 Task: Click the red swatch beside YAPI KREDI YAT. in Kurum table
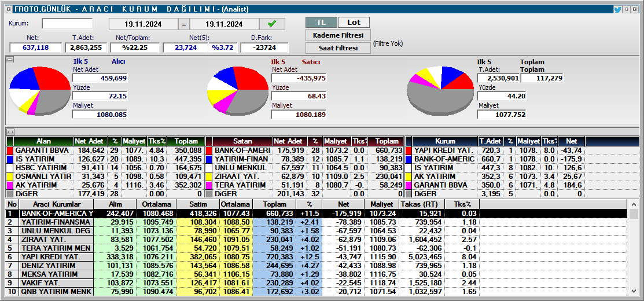click(x=409, y=150)
